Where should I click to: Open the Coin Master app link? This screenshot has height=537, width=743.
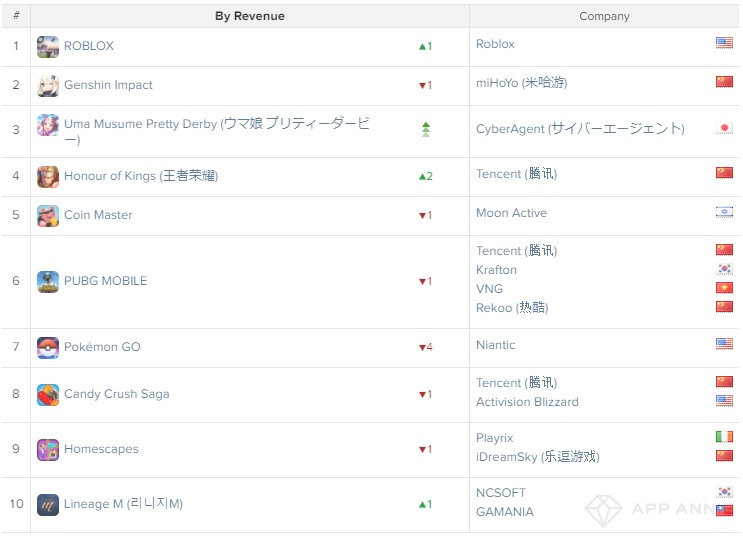pyautogui.click(x=98, y=215)
